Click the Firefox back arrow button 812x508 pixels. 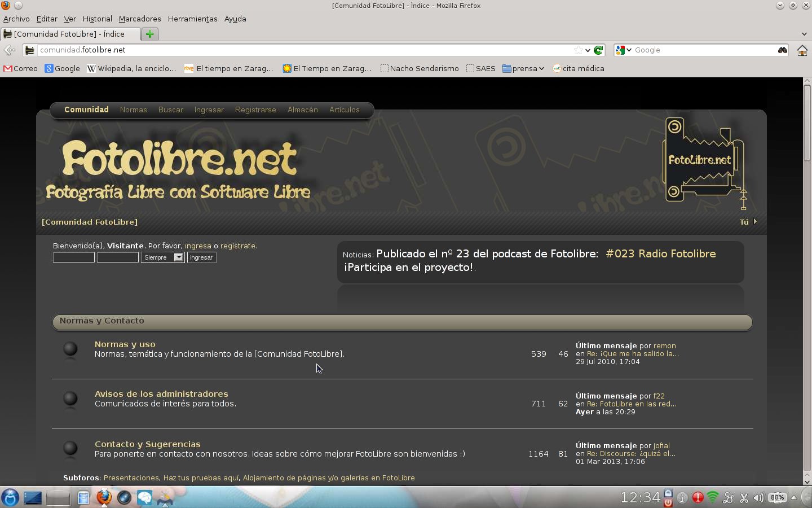pos(10,50)
